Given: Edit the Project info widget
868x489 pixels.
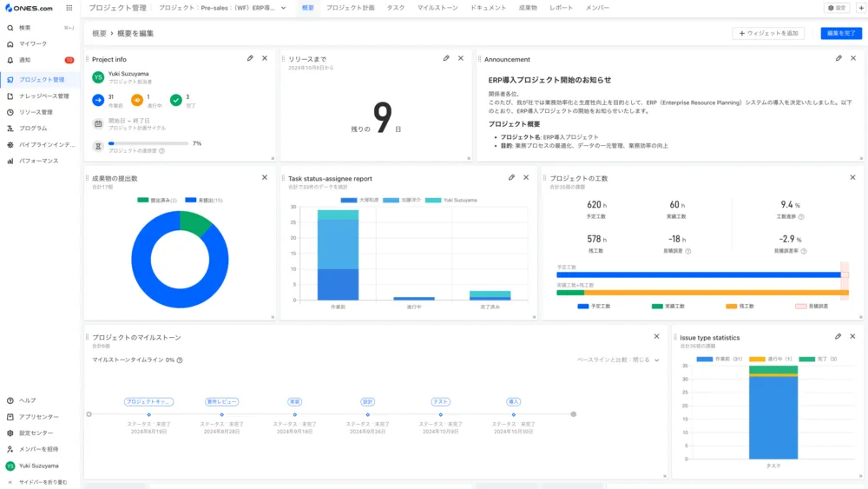Looking at the screenshot, I should pos(250,58).
